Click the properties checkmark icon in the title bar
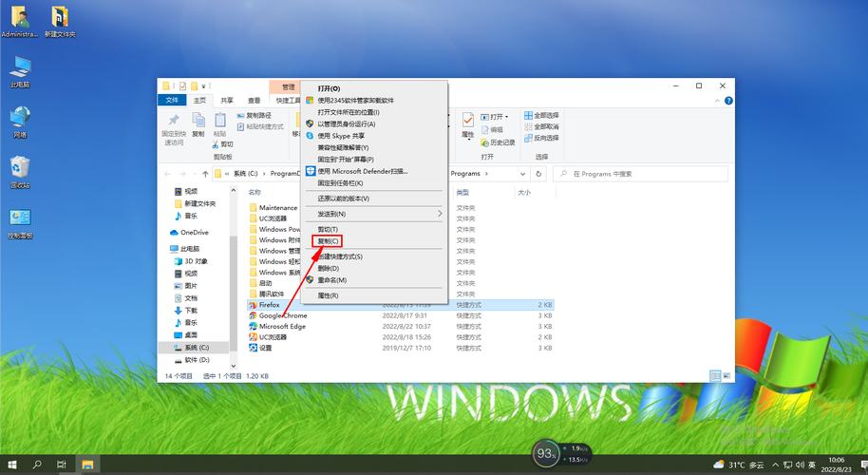 (x=182, y=86)
